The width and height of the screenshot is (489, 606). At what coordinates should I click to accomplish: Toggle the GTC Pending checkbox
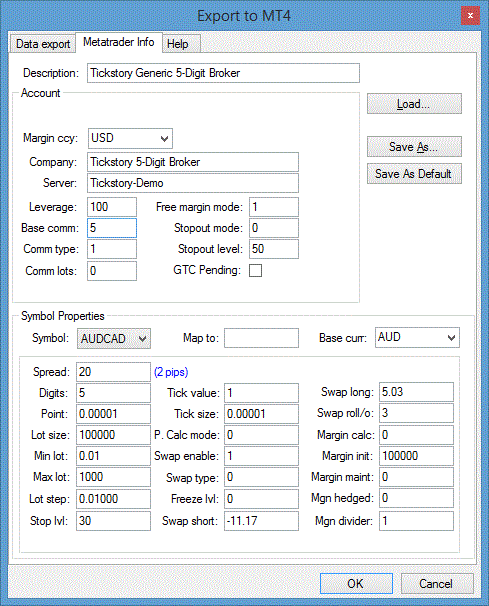(255, 271)
